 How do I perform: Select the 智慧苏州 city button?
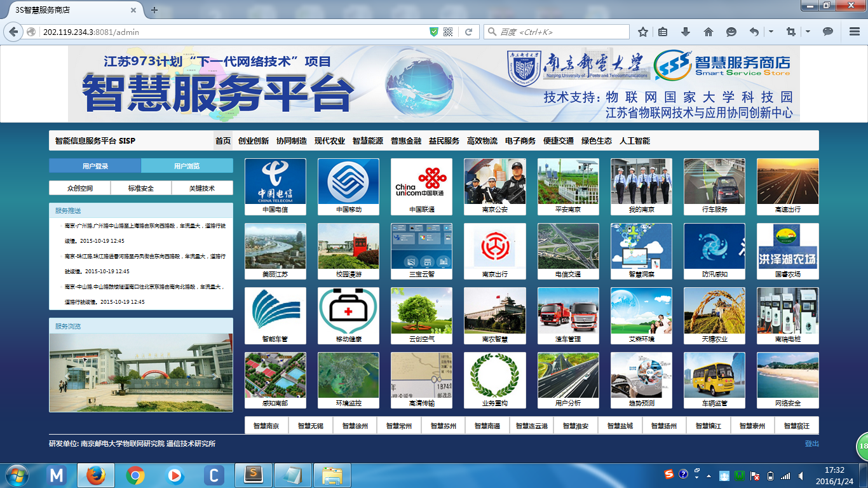pos(443,426)
